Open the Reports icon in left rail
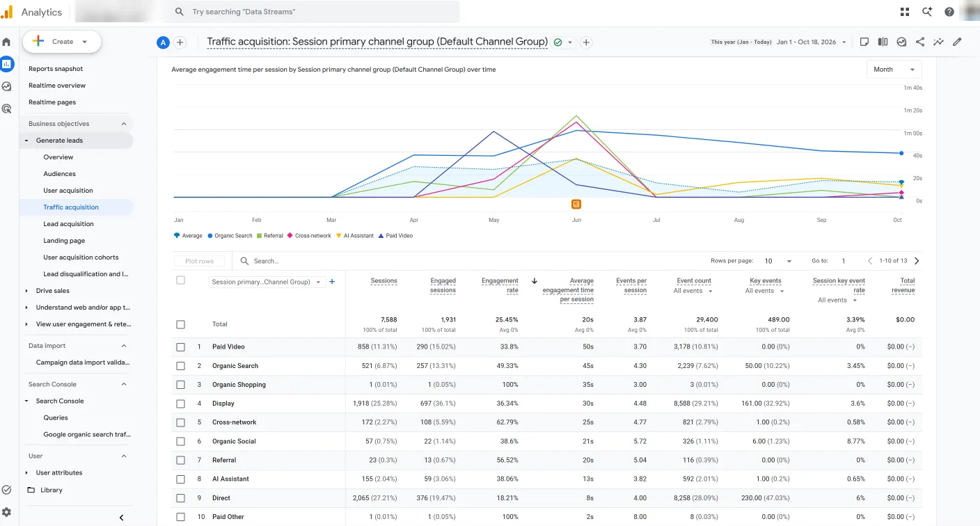Viewport: 980px width, 526px height. (6, 64)
